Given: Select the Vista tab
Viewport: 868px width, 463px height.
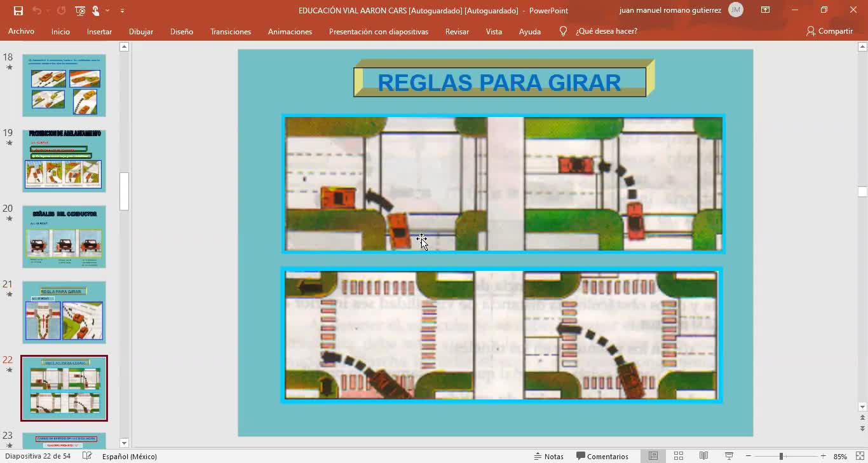Looking at the screenshot, I should point(494,31).
